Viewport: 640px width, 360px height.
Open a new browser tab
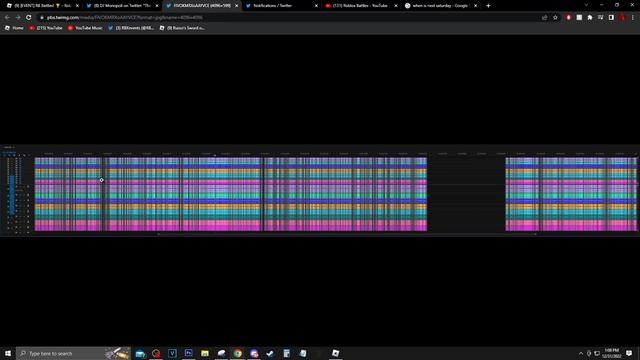coord(488,6)
